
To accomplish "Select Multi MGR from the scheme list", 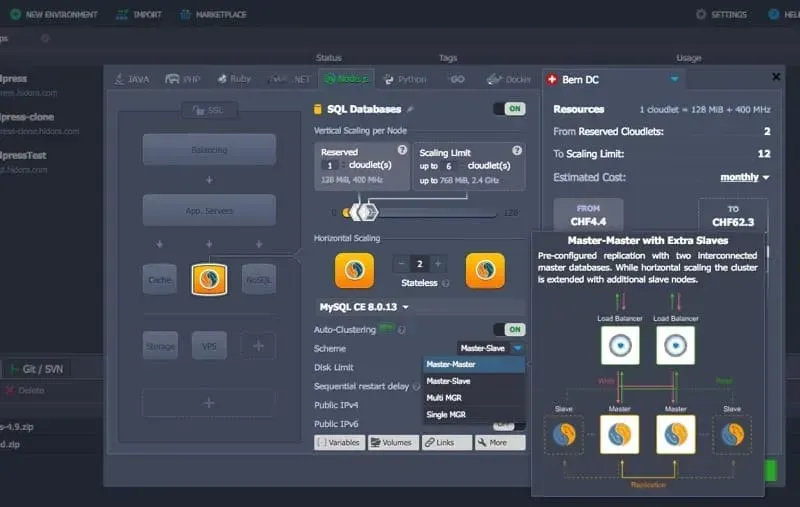I will point(446,398).
